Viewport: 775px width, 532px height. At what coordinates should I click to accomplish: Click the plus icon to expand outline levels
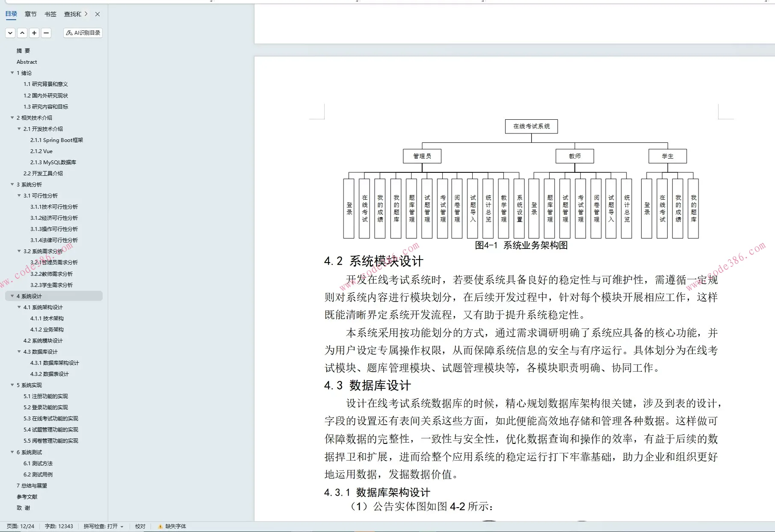(x=34, y=33)
